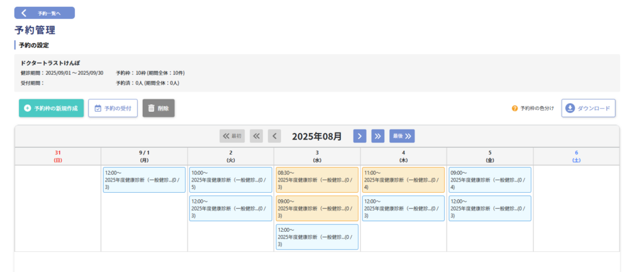This screenshot has width=644, height=272.
Task: Click 予約枠の新規作成 button
Action: pos(51,108)
